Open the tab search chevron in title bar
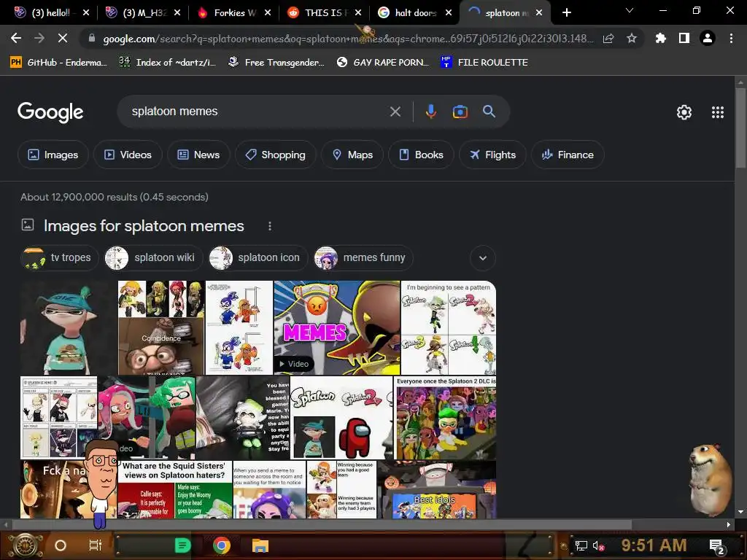The width and height of the screenshot is (747, 560). (x=630, y=10)
